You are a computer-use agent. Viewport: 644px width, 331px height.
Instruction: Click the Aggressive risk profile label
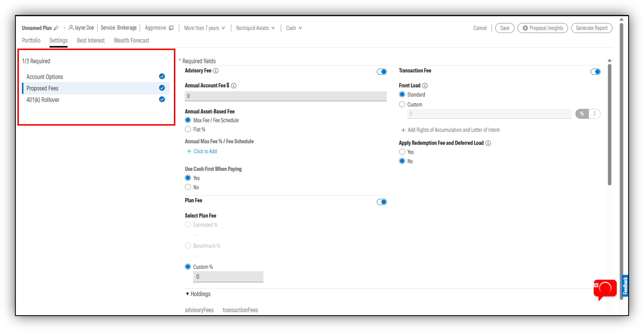(156, 28)
